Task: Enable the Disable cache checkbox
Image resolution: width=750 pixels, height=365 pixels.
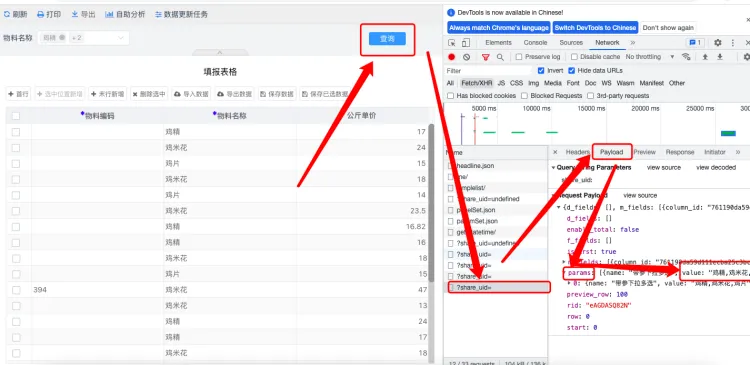Action: pyautogui.click(x=574, y=57)
